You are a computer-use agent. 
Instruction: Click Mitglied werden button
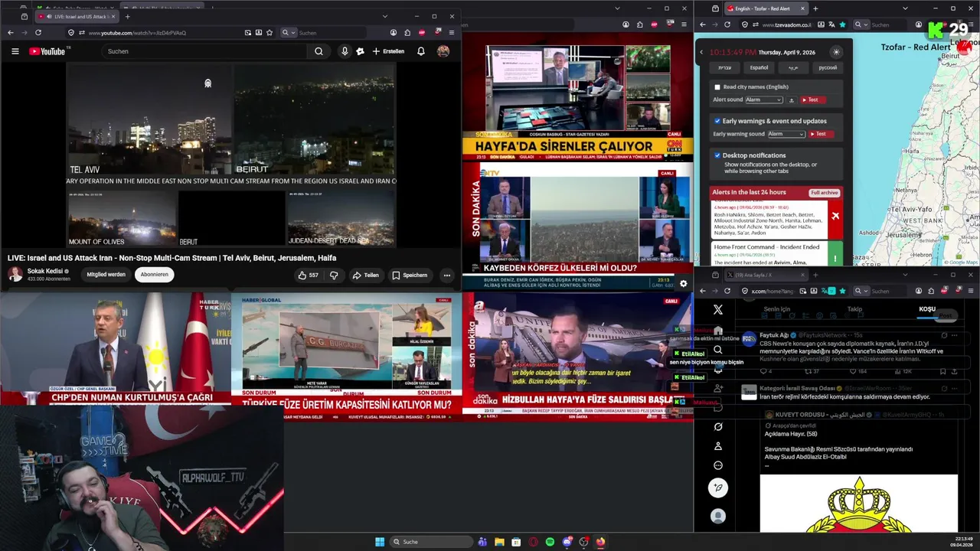pos(106,275)
